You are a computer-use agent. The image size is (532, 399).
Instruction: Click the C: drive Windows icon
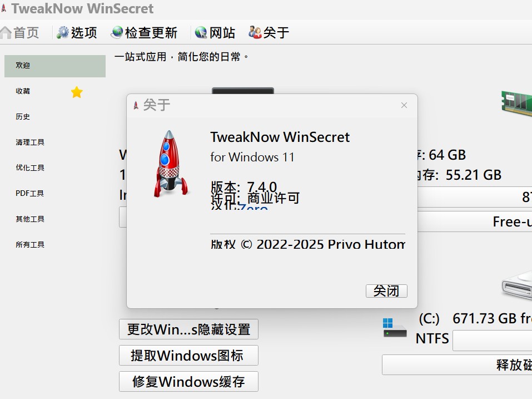[x=395, y=327]
